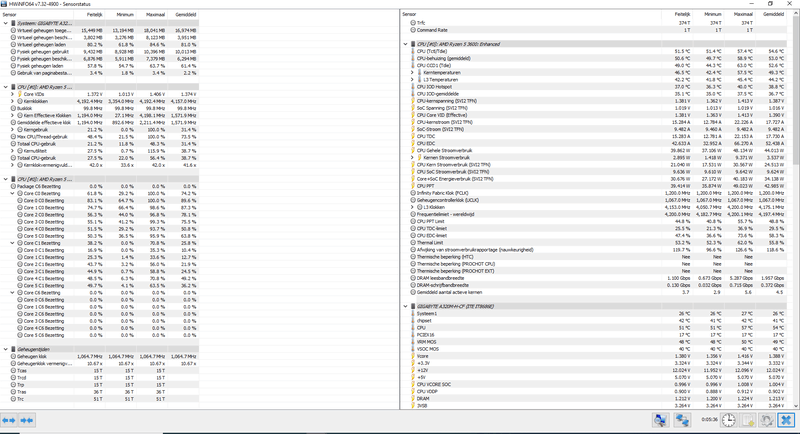
Task: Collapse the GIGABYTE A320M-H-CF group
Action: (x=406, y=307)
